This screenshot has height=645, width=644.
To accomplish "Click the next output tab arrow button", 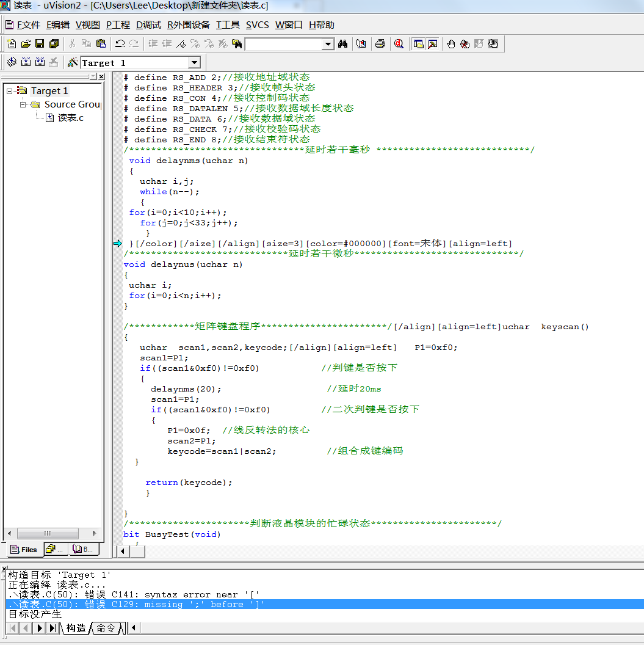I will point(40,628).
